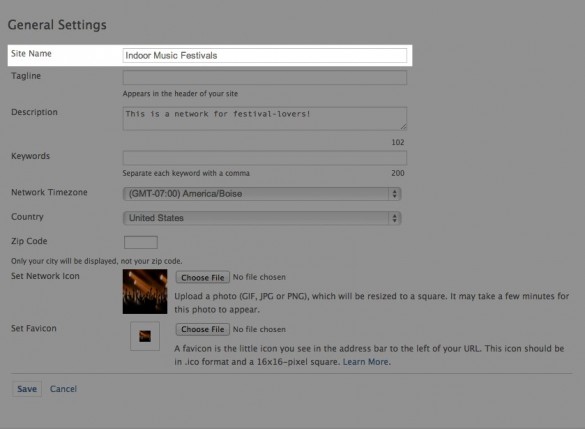The height and width of the screenshot is (429, 585).
Task: Click the Network Timezone dropdown arrows
Action: coord(394,194)
